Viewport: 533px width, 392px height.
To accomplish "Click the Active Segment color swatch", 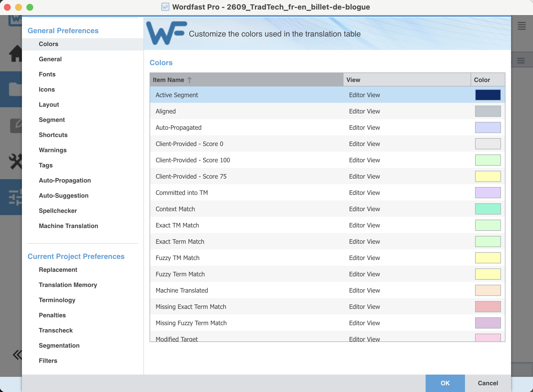I will (x=488, y=95).
